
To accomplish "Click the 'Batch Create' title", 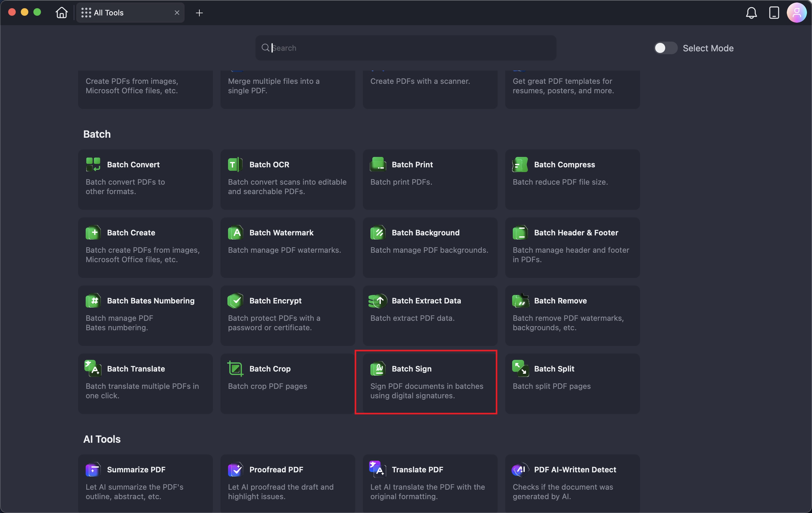I will pos(131,233).
